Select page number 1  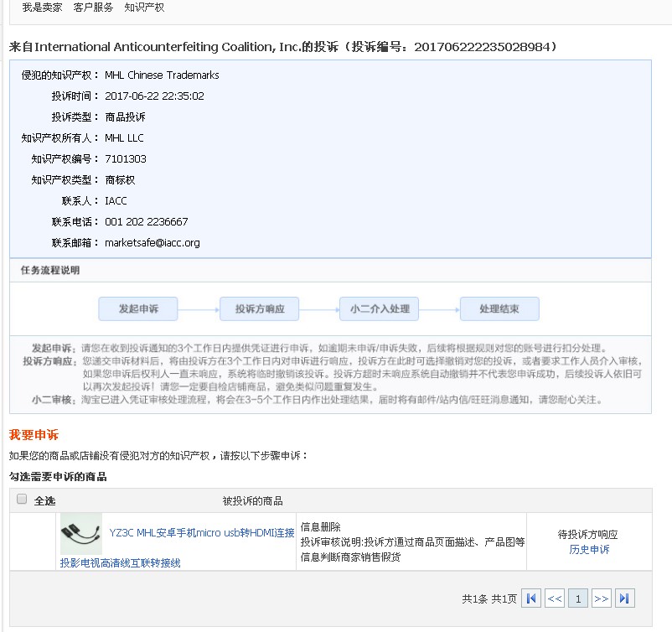click(x=577, y=598)
